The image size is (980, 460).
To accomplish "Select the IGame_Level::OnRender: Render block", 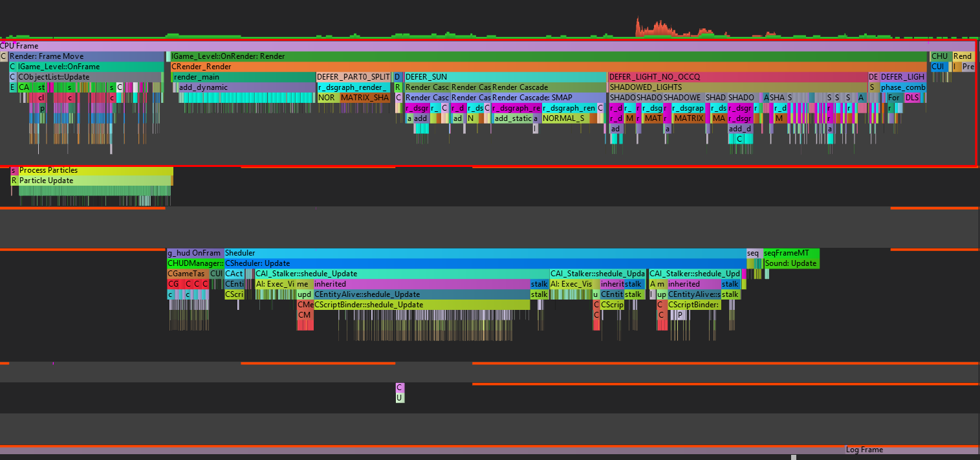I will tap(548, 56).
